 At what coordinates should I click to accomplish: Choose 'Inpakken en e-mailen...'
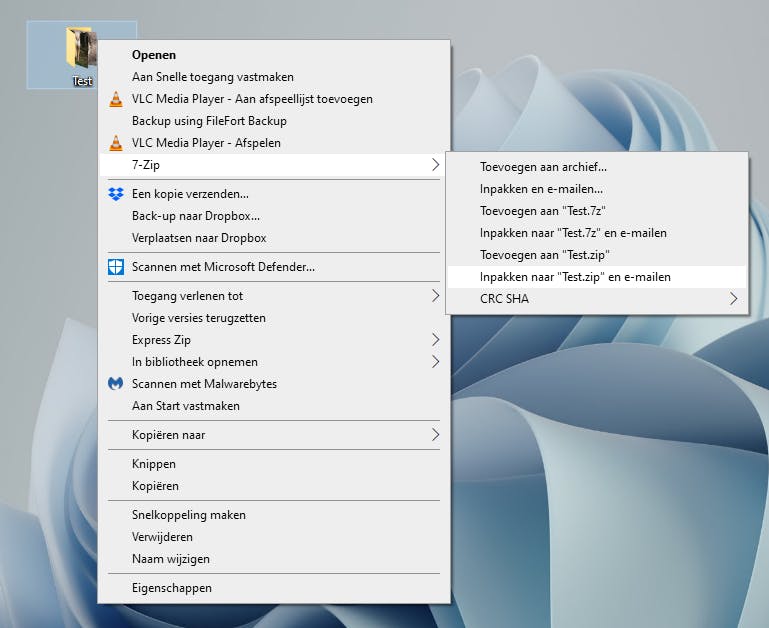tap(597, 189)
